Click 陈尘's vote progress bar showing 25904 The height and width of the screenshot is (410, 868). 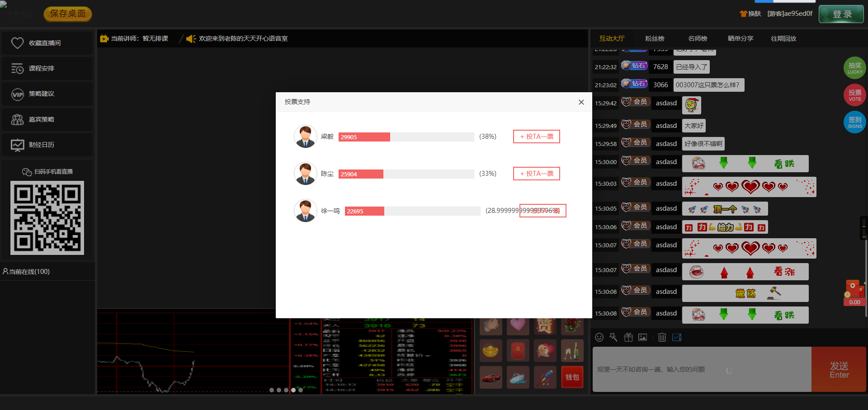click(x=406, y=174)
